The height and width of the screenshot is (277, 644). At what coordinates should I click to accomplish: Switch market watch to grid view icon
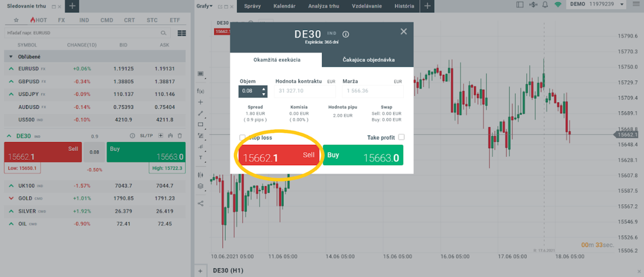coord(182,33)
